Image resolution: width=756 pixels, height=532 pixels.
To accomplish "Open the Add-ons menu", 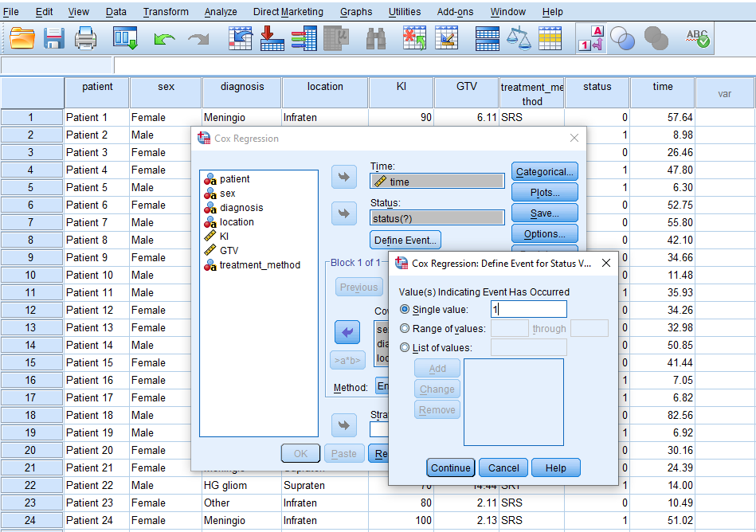I will (x=455, y=12).
